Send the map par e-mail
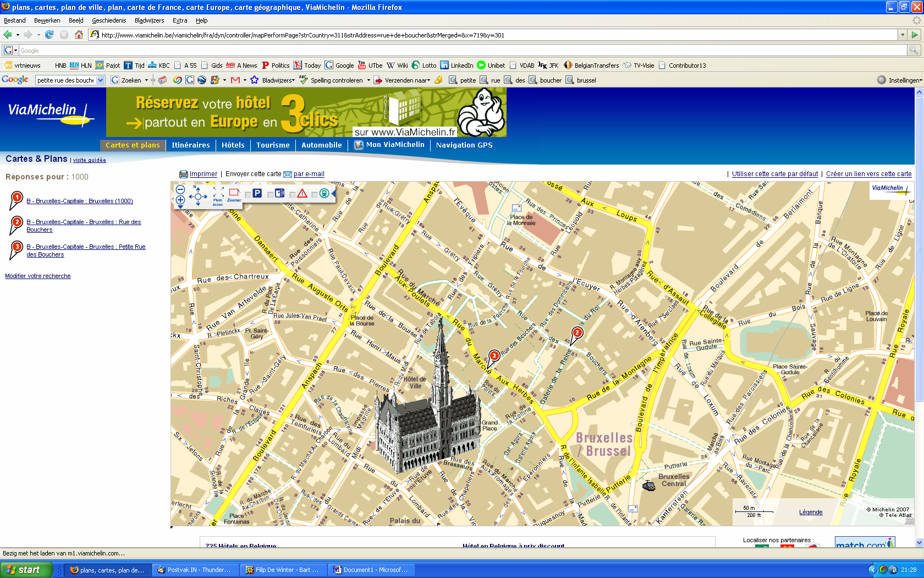 pyautogui.click(x=309, y=174)
